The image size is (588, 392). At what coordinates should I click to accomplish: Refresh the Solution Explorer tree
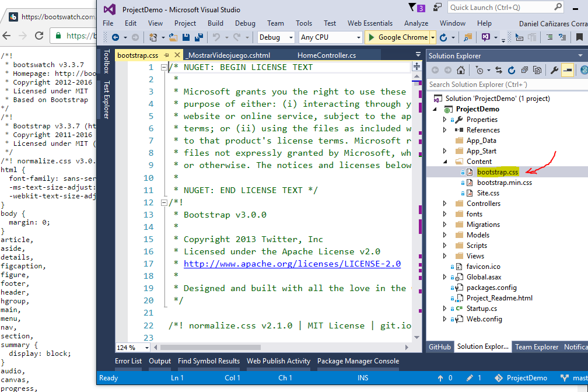click(x=512, y=70)
